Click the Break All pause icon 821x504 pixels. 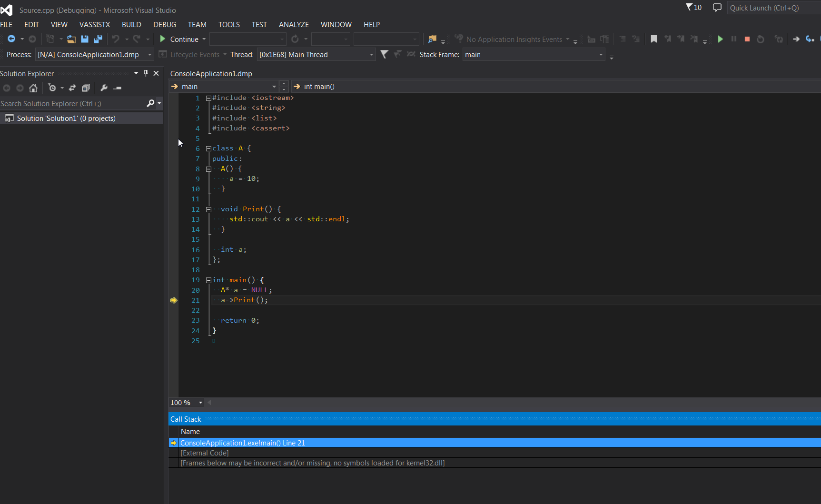click(x=733, y=39)
